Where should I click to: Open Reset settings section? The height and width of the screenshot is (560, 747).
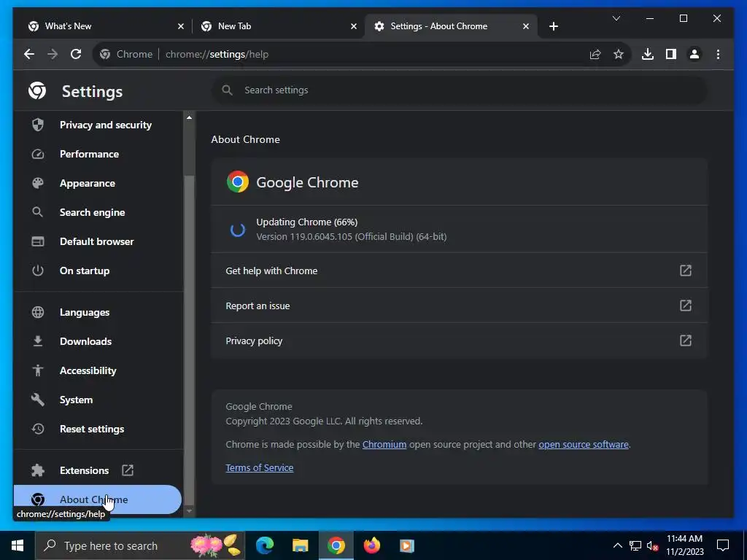(98, 429)
